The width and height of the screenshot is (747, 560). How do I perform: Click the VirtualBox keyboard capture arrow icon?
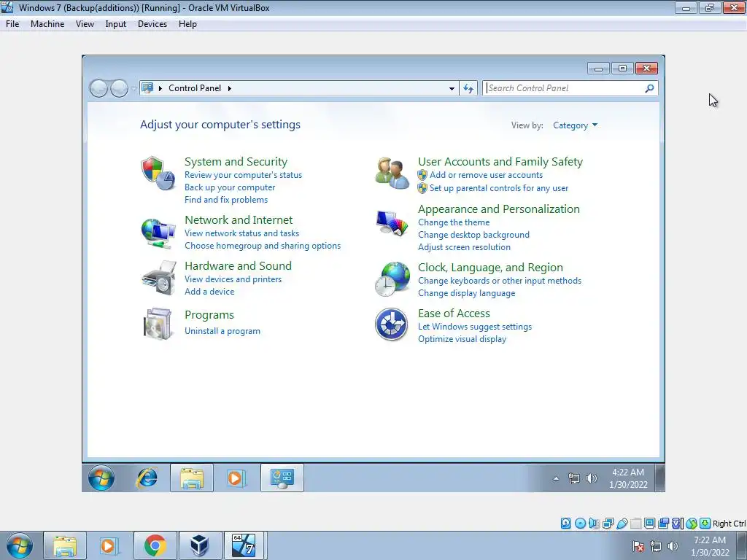[705, 524]
